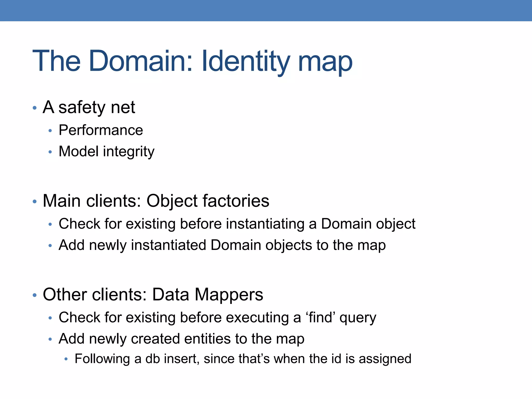Click the bullet dot beside 'A safety net'
The width and height of the screenshot is (532, 399).
click(35, 108)
